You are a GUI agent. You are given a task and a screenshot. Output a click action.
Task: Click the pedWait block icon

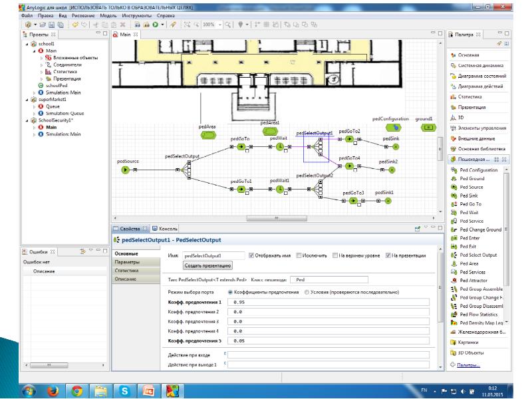click(x=280, y=146)
